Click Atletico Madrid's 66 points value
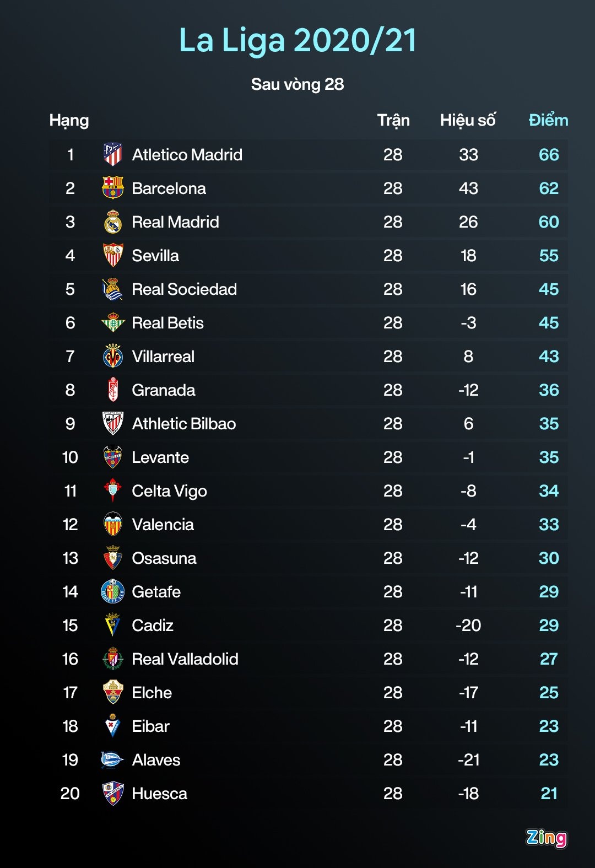 coord(549,155)
